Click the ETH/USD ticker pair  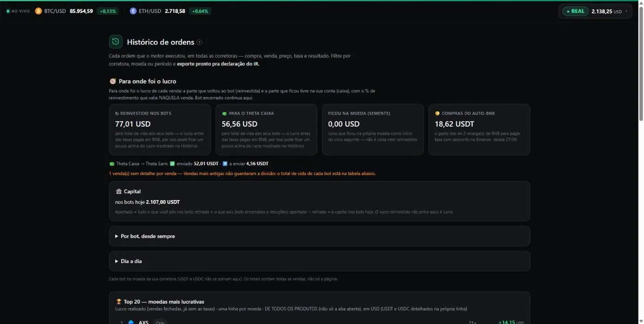150,11
